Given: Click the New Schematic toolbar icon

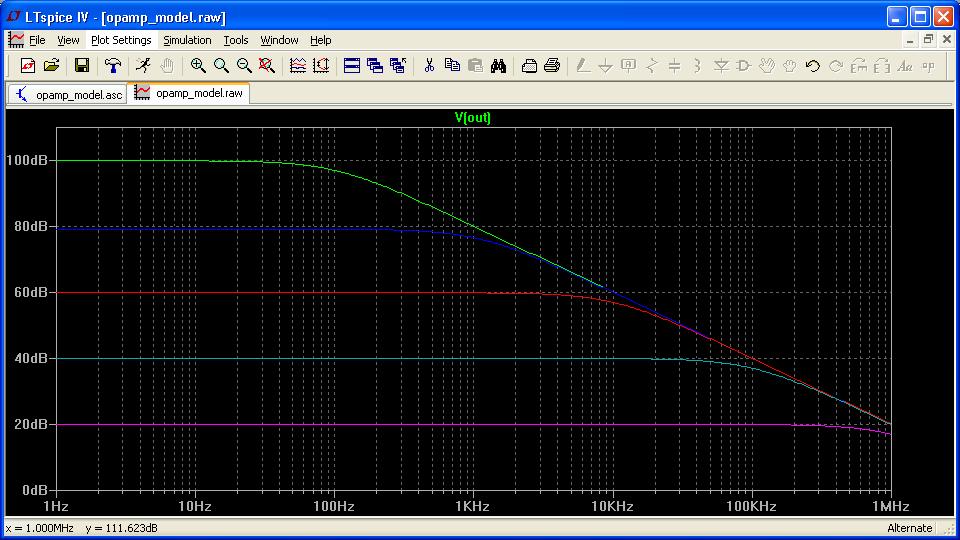Looking at the screenshot, I should [28, 66].
